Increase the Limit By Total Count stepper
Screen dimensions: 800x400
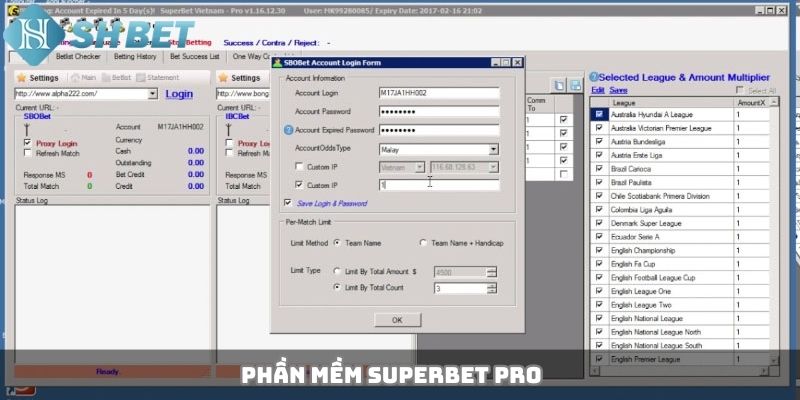[491, 285]
